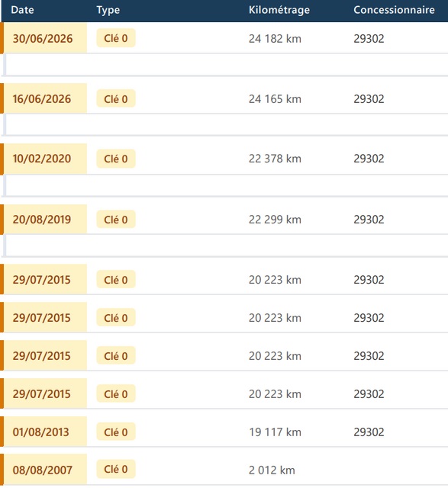Click the Clé 0 badge for 20/08/2019

pyautogui.click(x=116, y=220)
